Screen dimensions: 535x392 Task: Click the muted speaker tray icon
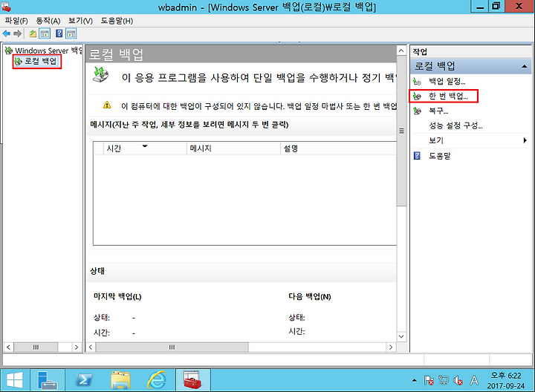click(458, 380)
